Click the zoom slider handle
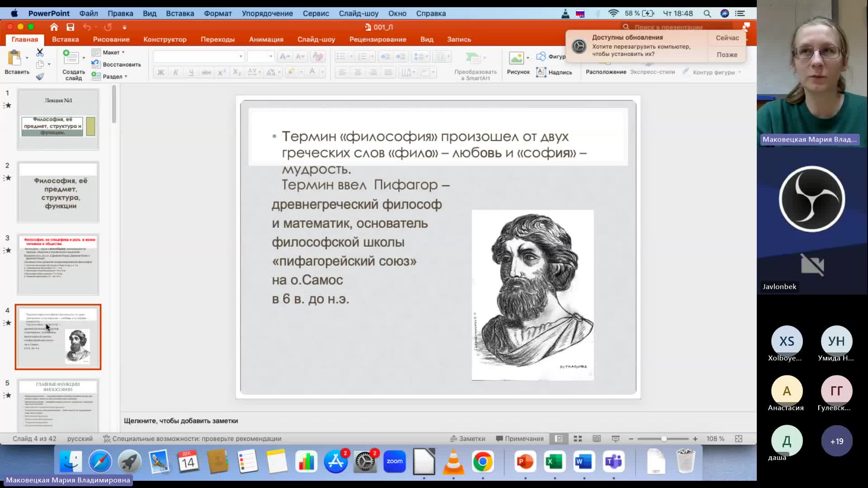 click(664, 439)
